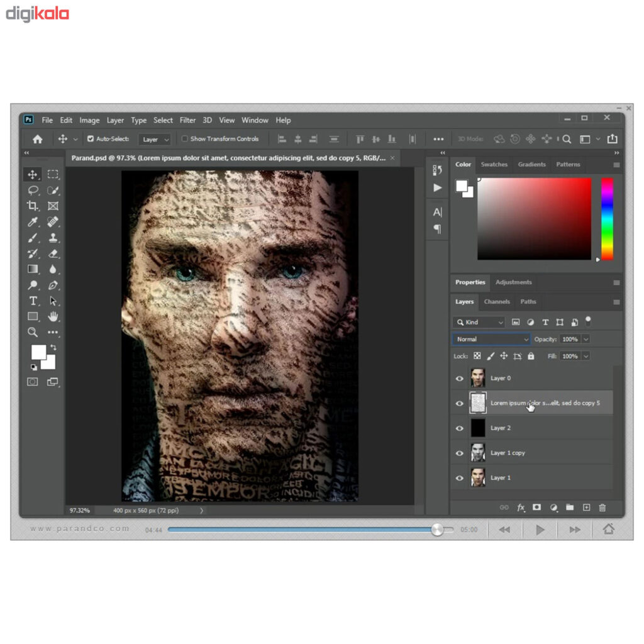Select the Type tool in toolbar
This screenshot has width=644, height=644.
pyautogui.click(x=33, y=301)
